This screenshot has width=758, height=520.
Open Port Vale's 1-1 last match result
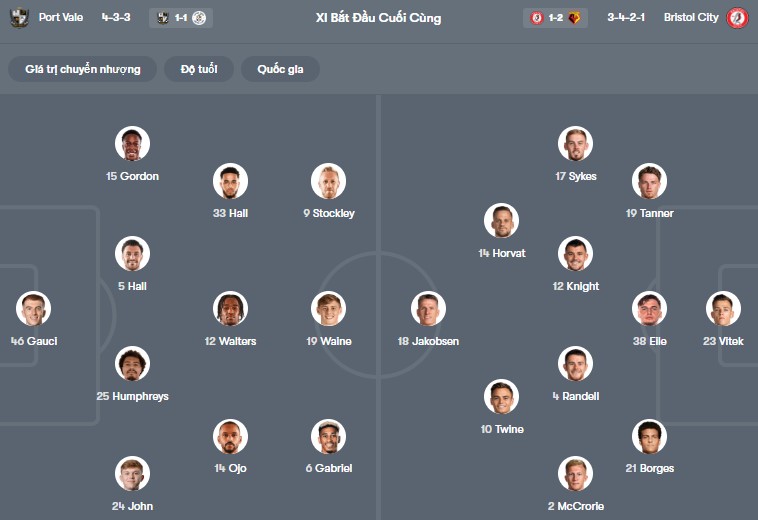[180, 18]
